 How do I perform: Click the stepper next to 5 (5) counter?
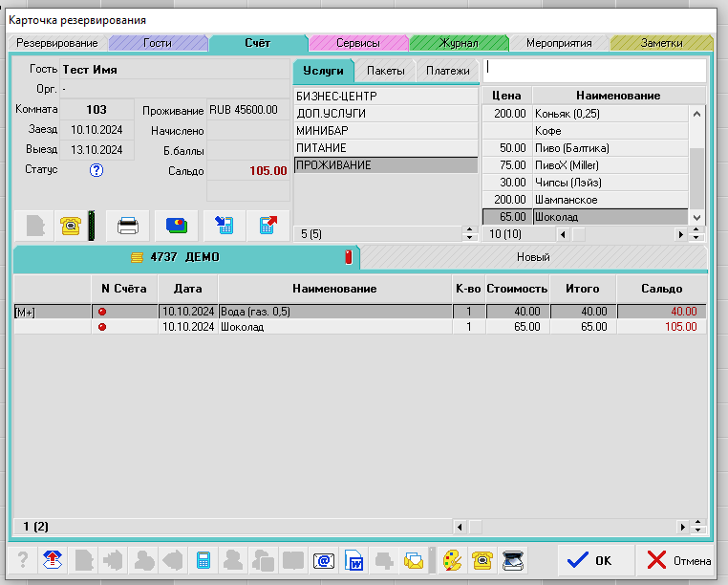coord(468,233)
